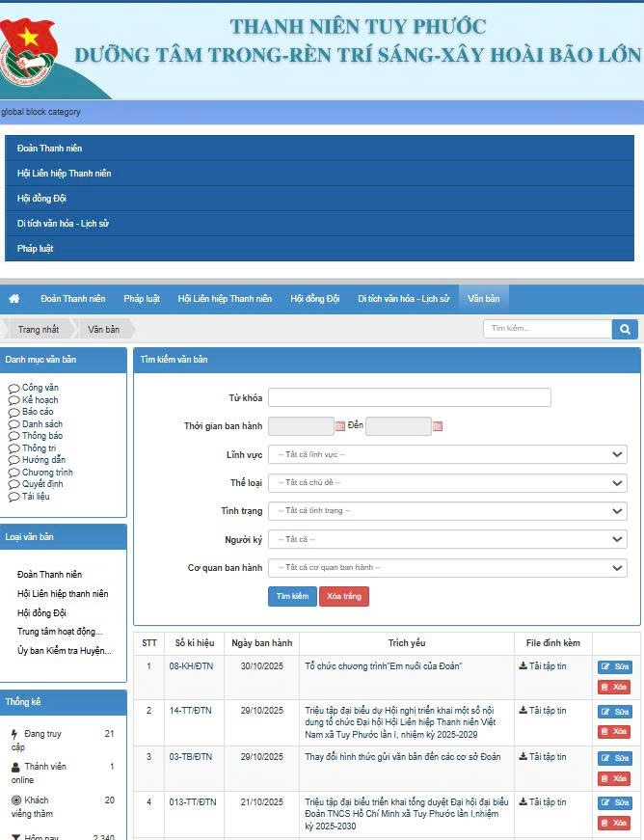Viewport: 644px width, 840px height.
Task: Click the Tìm kiếm search button
Action: click(x=292, y=597)
